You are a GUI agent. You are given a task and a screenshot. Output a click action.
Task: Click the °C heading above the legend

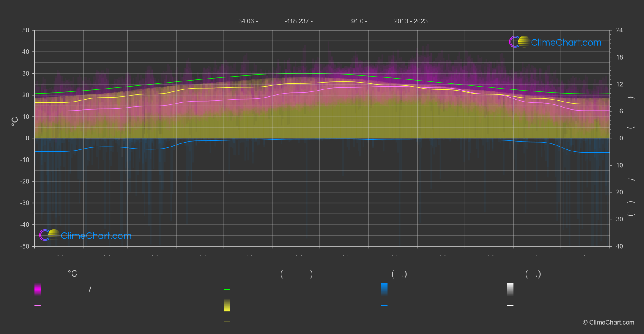coord(72,274)
